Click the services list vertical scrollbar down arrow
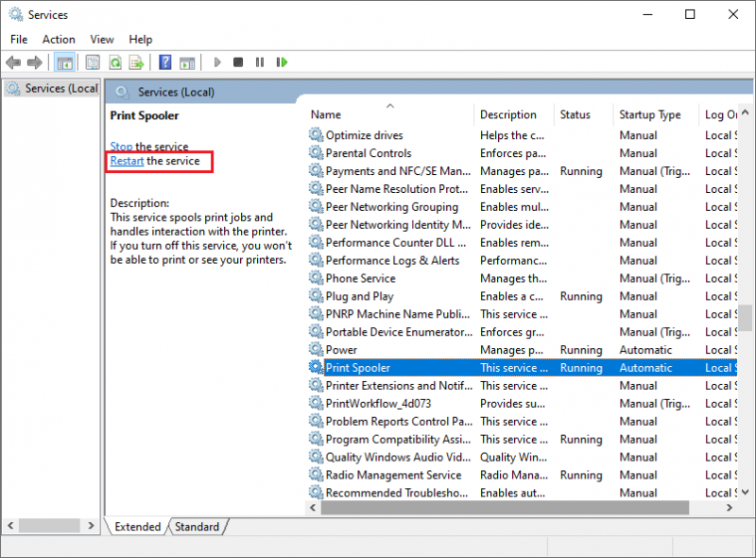The image size is (756, 558). [x=746, y=493]
